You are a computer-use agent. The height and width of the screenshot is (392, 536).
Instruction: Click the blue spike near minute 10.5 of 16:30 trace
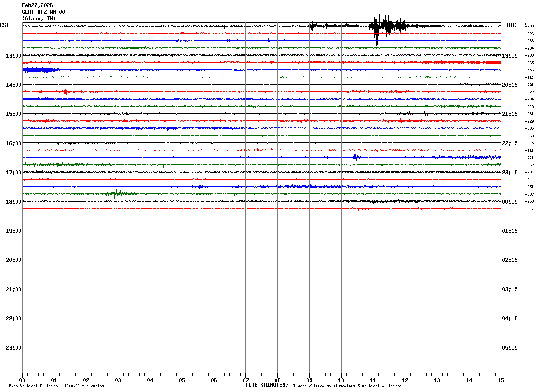click(357, 157)
